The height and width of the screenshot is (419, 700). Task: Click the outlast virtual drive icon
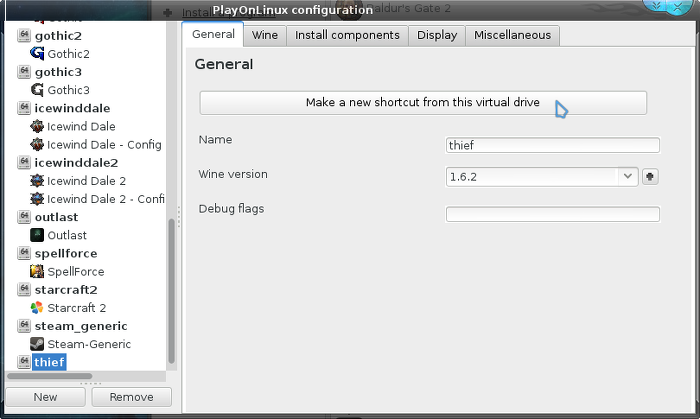[24, 217]
